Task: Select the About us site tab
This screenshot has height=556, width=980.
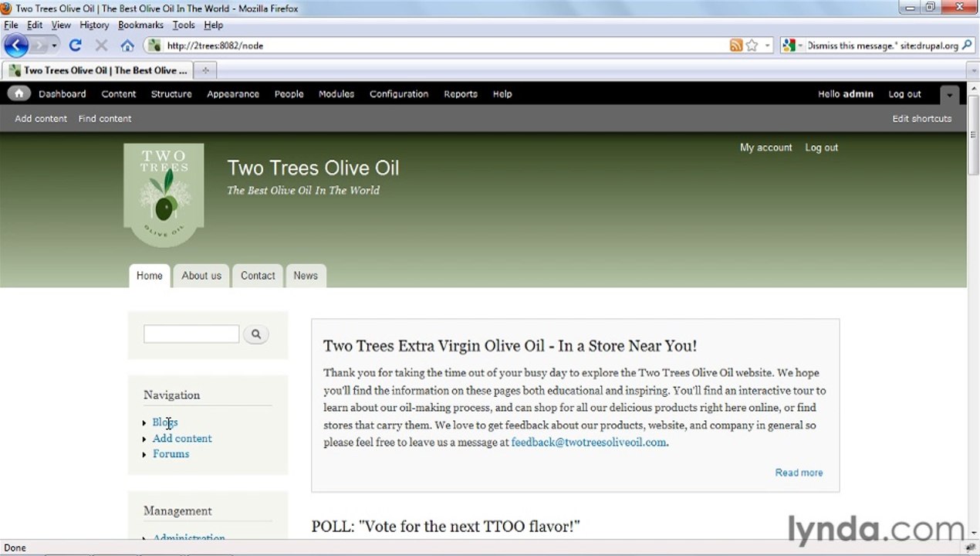Action: 201,276
